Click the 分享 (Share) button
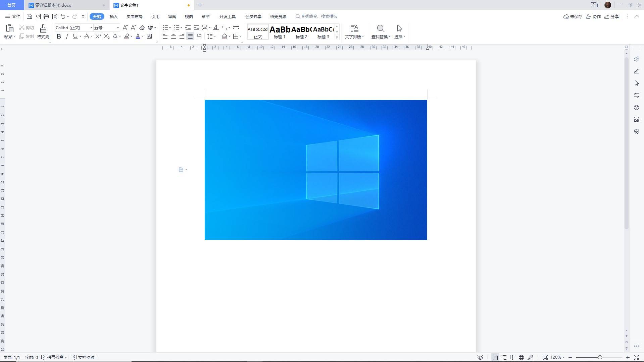This screenshot has height=362, width=644. pyautogui.click(x=612, y=16)
